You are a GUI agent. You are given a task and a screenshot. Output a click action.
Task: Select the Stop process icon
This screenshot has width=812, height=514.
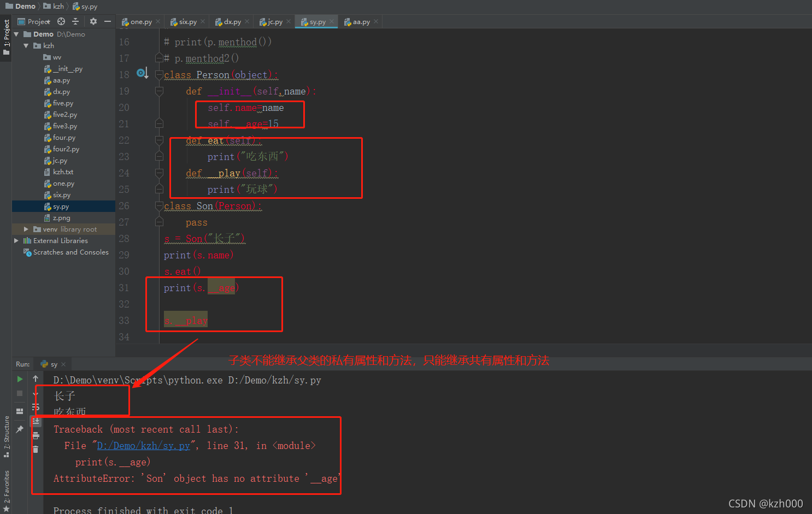(20, 393)
